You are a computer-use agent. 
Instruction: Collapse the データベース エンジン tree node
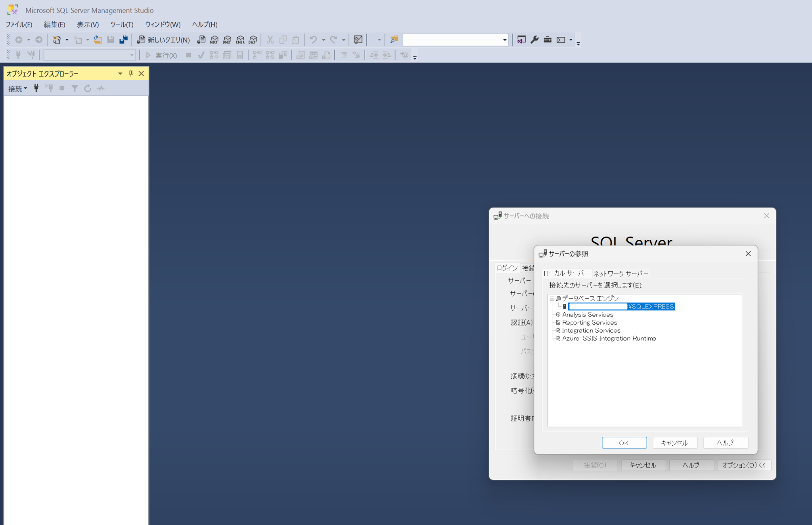[552, 298]
